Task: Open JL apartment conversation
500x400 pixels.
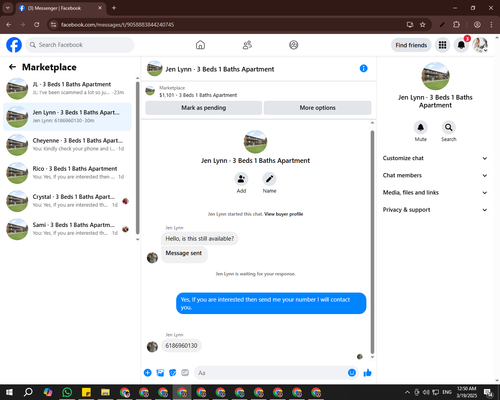Action: (x=67, y=89)
